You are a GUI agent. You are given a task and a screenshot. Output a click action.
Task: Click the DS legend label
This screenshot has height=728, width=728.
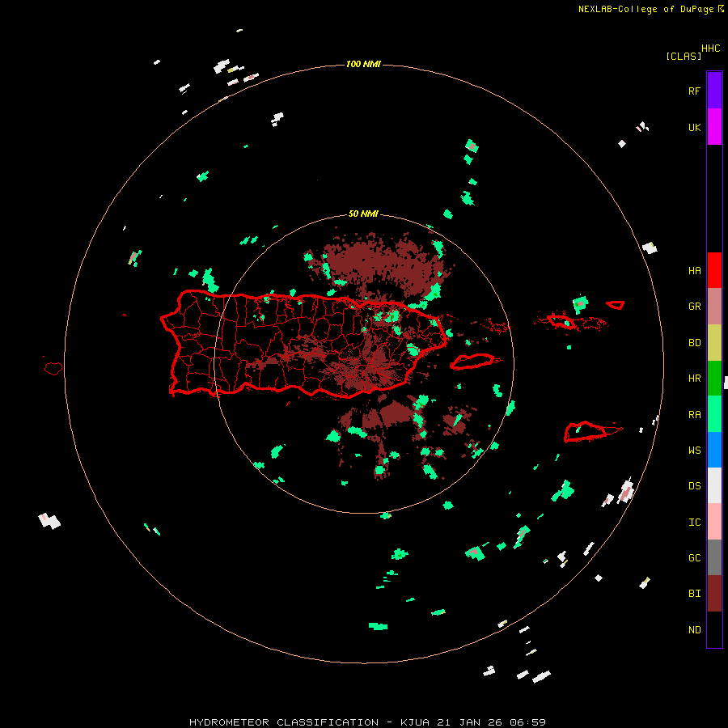point(694,486)
